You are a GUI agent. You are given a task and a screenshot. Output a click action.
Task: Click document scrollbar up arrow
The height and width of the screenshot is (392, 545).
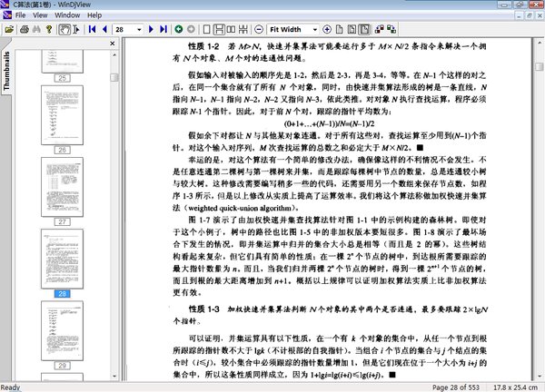pos(540,42)
